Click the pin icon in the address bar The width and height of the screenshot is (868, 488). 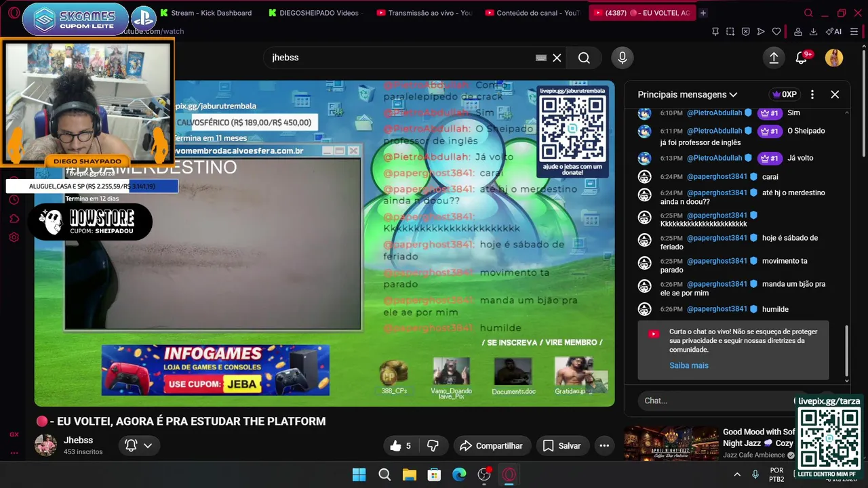(x=715, y=31)
